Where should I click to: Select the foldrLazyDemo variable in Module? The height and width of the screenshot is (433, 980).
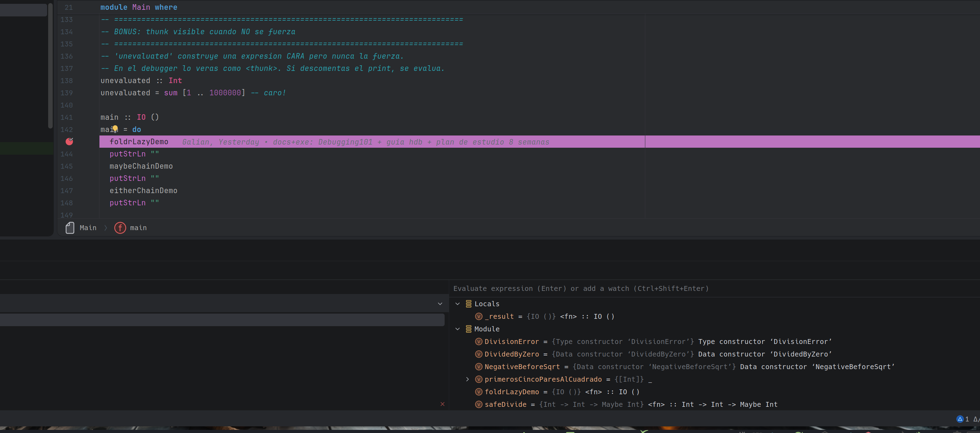click(x=714, y=392)
